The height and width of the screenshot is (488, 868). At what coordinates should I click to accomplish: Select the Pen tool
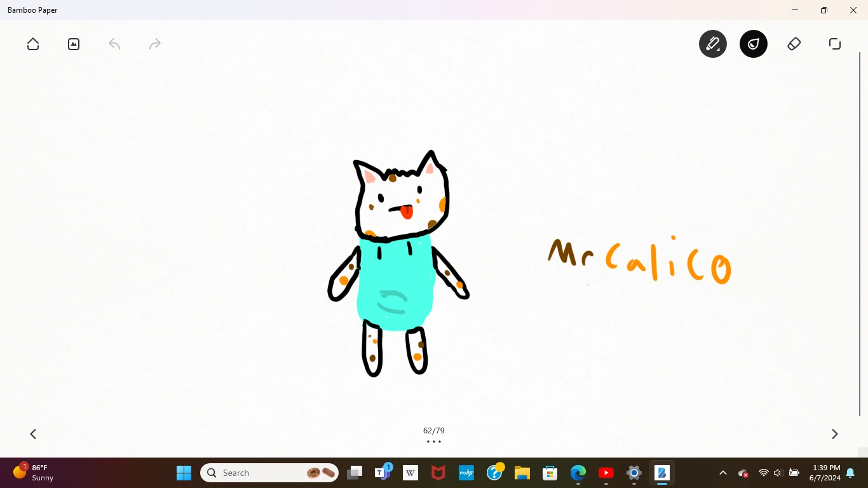(x=712, y=44)
